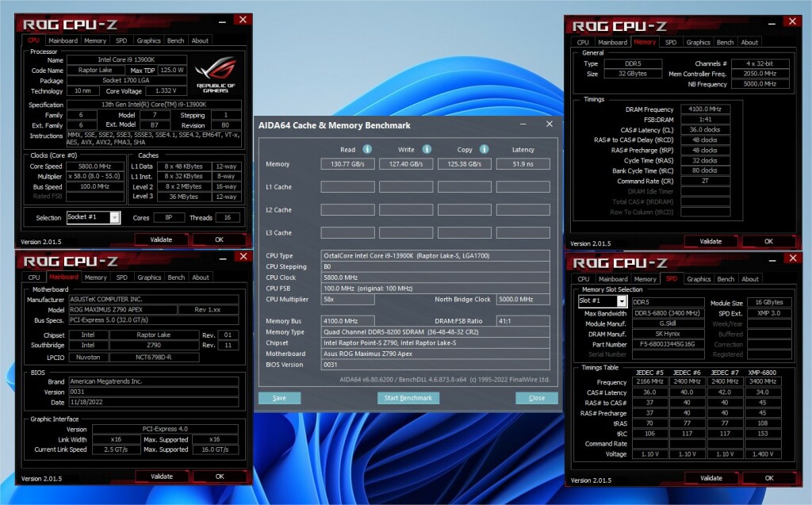812x505 pixels.
Task: Click the DRAM Frequency 4100.0 MHz value
Action: (x=705, y=109)
